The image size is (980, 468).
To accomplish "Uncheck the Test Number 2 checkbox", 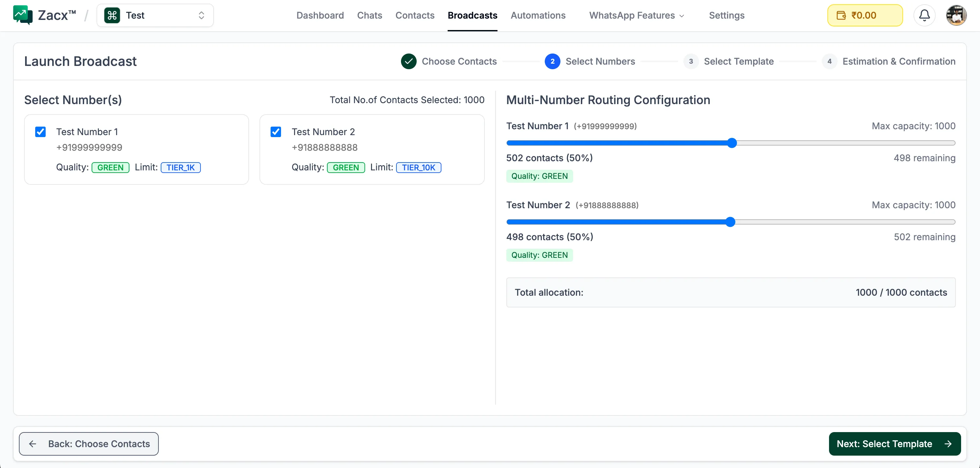I will coord(276,132).
